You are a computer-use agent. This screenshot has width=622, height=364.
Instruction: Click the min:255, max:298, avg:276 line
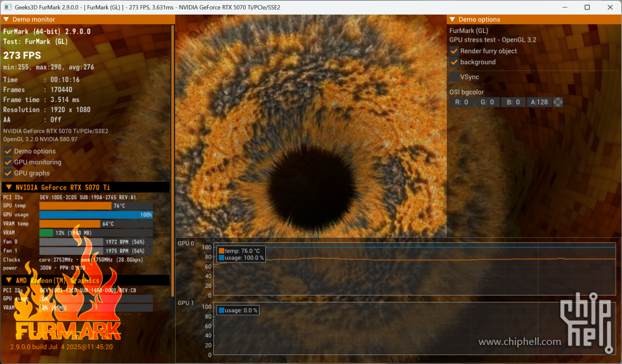[49, 67]
